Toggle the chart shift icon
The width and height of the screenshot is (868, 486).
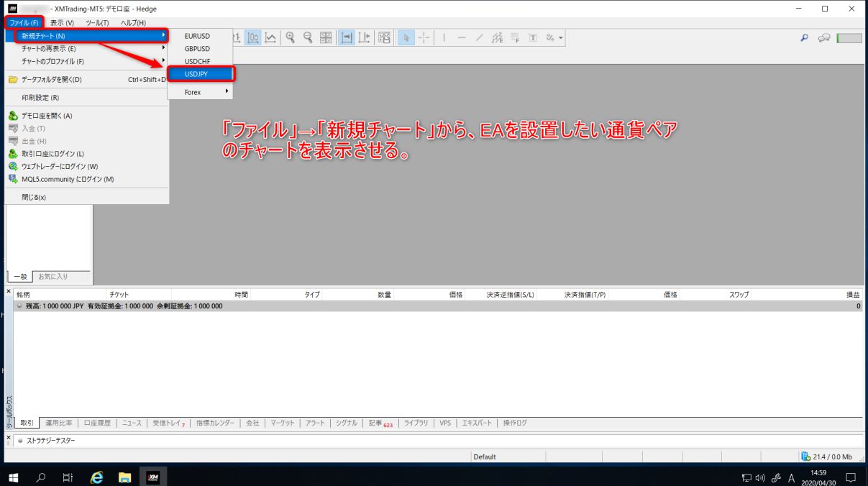click(x=364, y=37)
